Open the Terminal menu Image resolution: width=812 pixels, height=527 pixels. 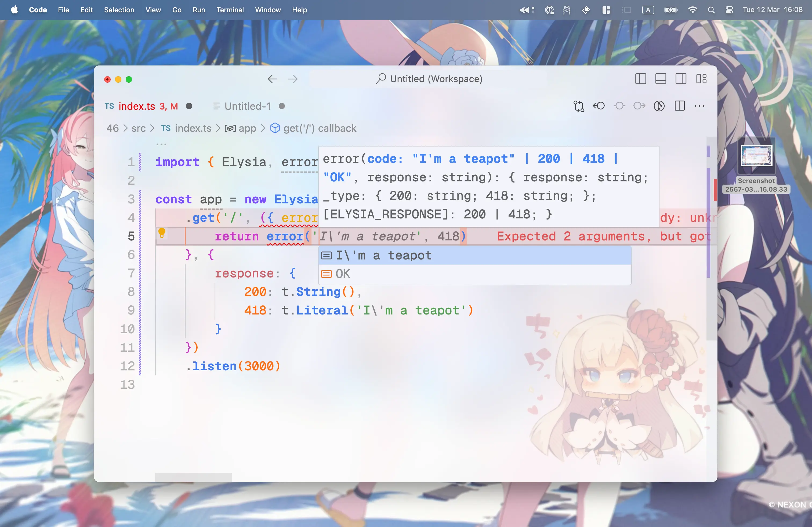230,10
